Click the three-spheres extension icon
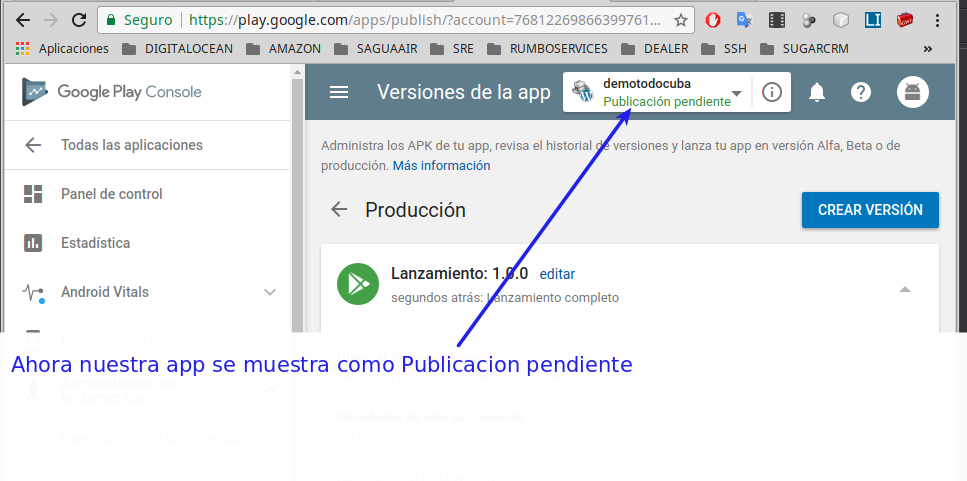 (809, 20)
